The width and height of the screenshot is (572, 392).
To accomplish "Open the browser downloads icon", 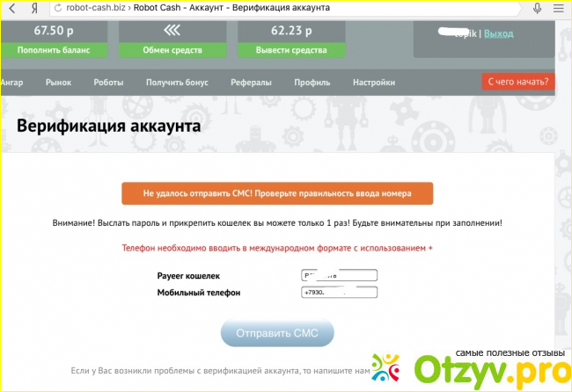I will [560, 8].
